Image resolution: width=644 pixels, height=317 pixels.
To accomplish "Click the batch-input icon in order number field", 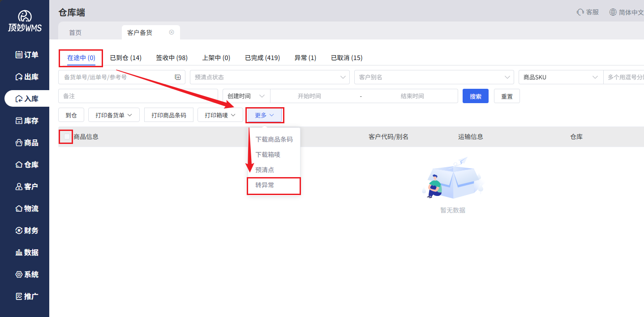I will [177, 77].
